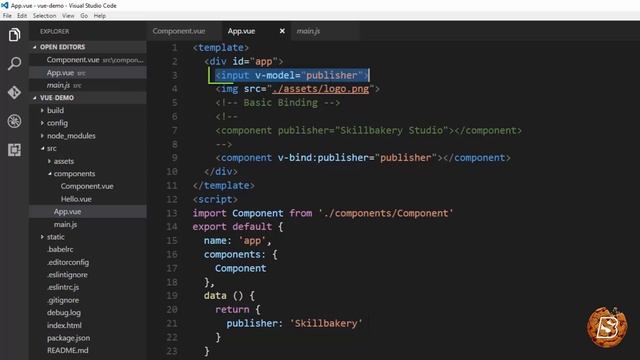Click name: 'app' on line 15

(x=238, y=240)
